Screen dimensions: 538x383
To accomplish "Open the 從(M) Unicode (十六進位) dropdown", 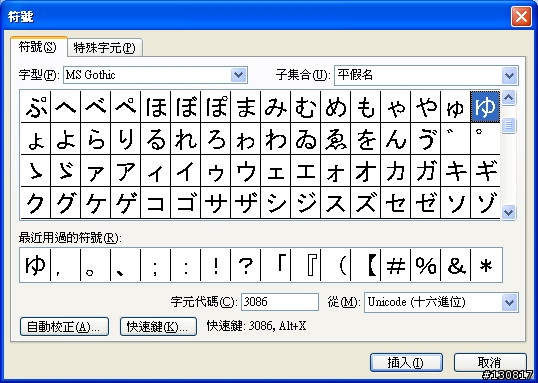I will (x=509, y=303).
